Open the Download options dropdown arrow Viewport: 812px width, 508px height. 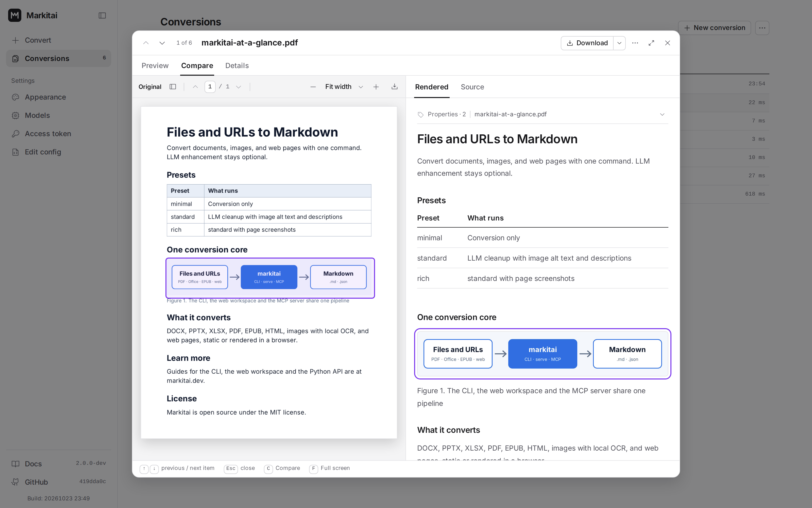tap(619, 43)
